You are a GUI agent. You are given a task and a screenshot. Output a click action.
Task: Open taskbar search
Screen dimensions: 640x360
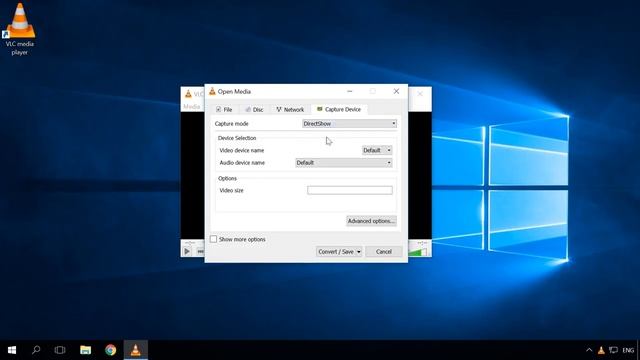click(x=36, y=350)
